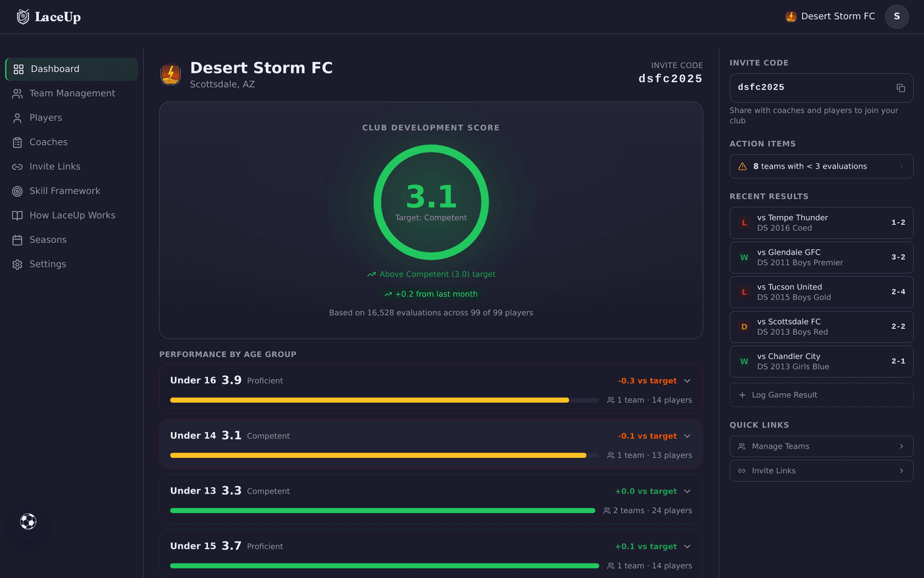The width and height of the screenshot is (924, 578).
Task: Click the Under 16 yellow progress bar
Action: (x=370, y=400)
